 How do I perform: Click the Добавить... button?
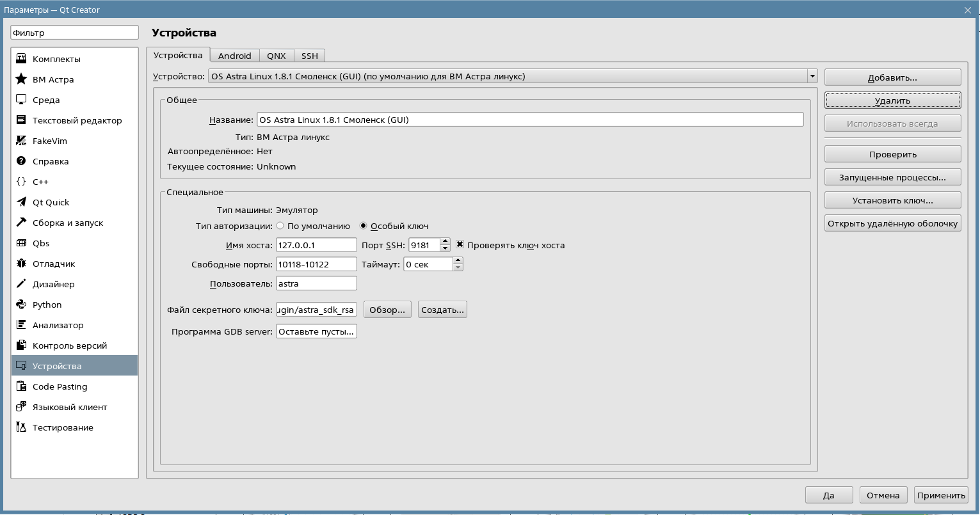(x=892, y=77)
